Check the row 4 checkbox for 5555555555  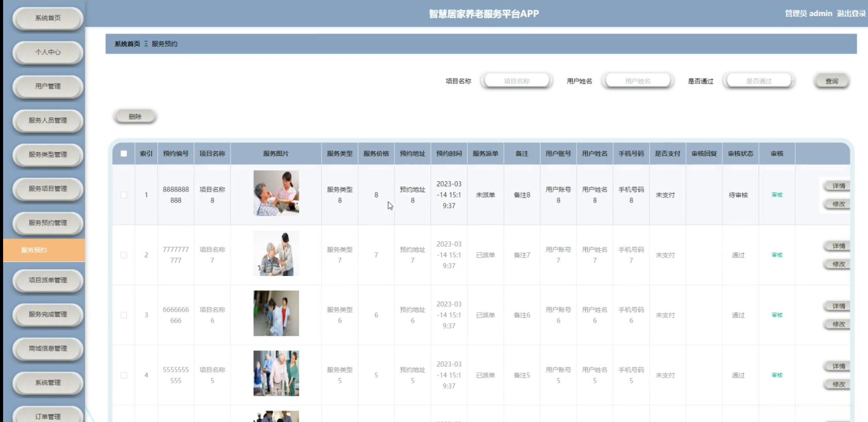(124, 375)
